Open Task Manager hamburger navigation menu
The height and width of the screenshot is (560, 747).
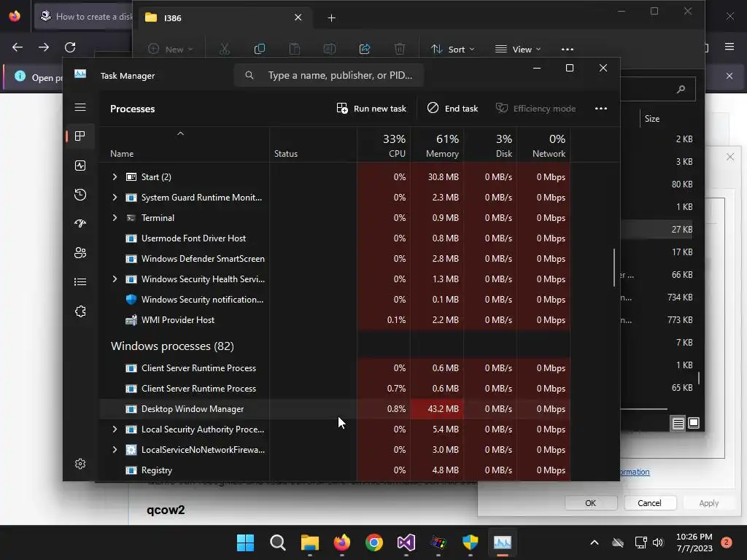(80, 107)
